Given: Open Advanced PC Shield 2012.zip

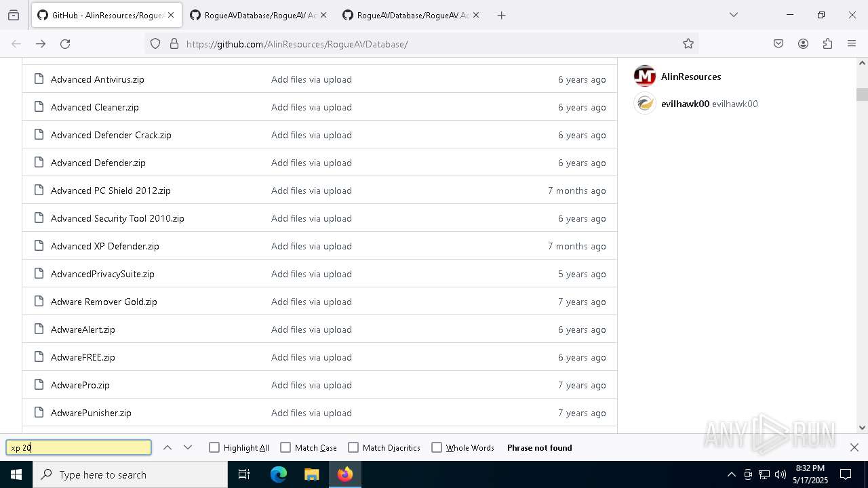Looking at the screenshot, I should point(111,190).
